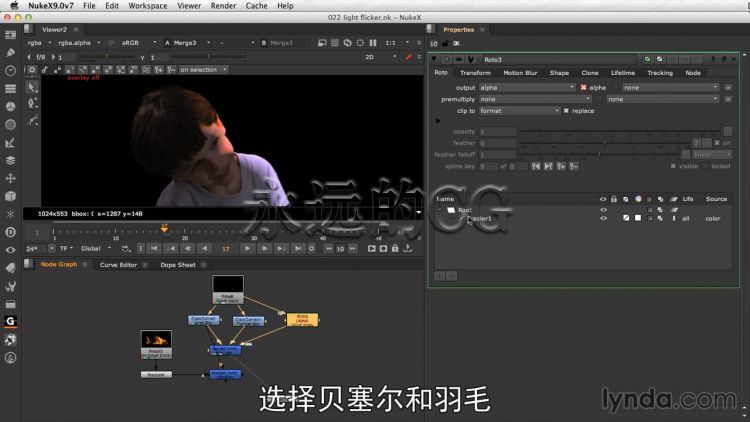The height and width of the screenshot is (422, 750).
Task: Hide Root layer via its eye icon
Action: (603, 210)
